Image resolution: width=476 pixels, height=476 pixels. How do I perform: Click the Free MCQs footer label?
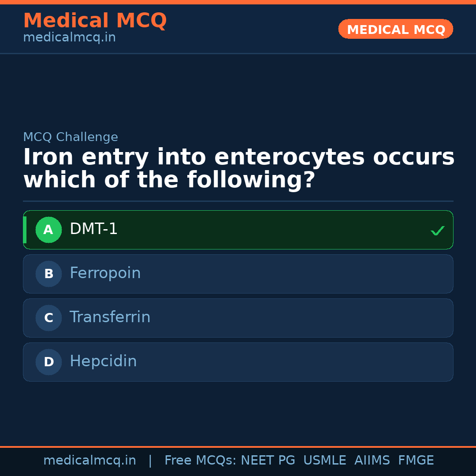click(x=200, y=461)
